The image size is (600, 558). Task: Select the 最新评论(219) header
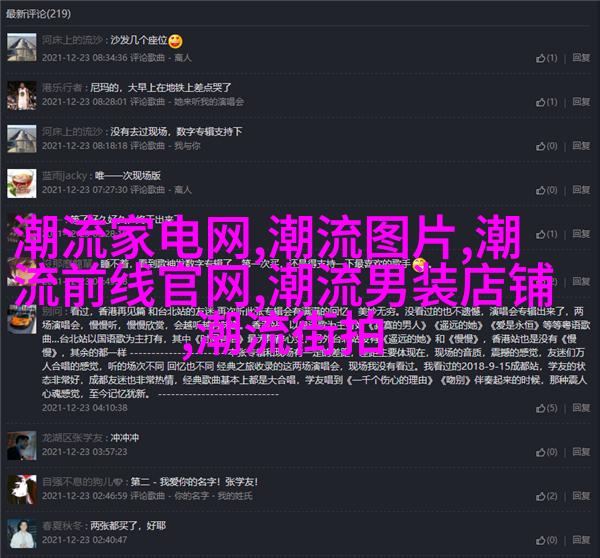[x=38, y=14]
